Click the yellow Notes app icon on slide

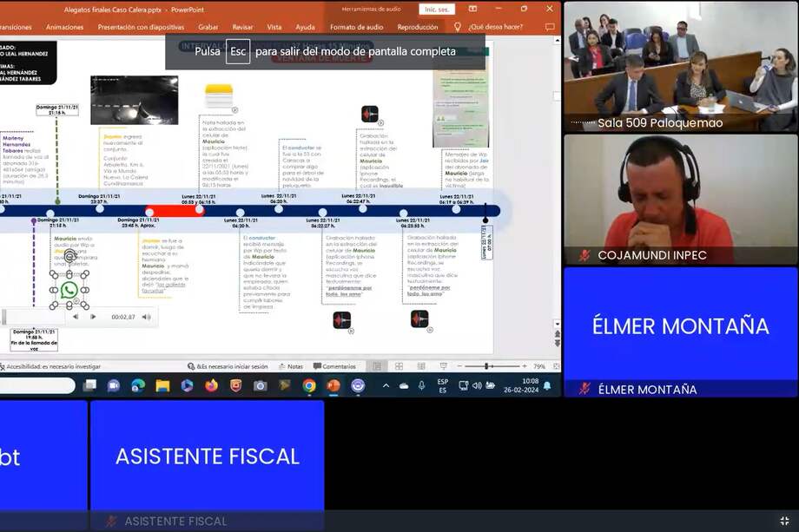click(x=219, y=95)
